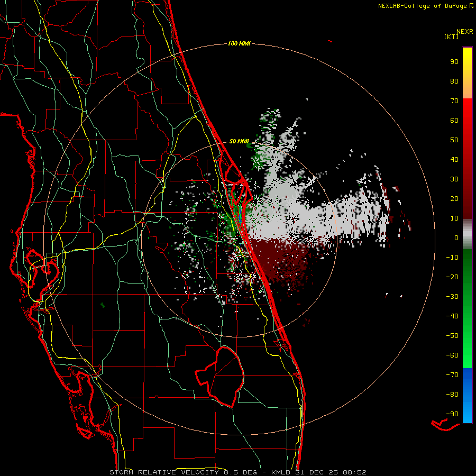Image resolution: width=476 pixels, height=476 pixels.
Task: Click the 70 value on the velocity scale
Action: (x=454, y=101)
